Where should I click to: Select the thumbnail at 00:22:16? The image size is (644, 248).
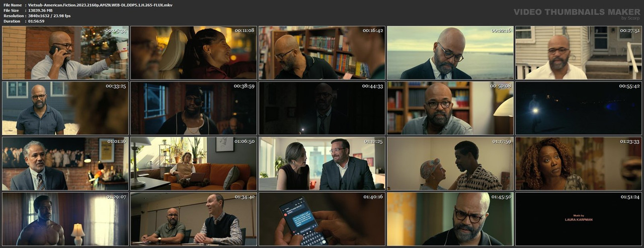tap(450, 53)
